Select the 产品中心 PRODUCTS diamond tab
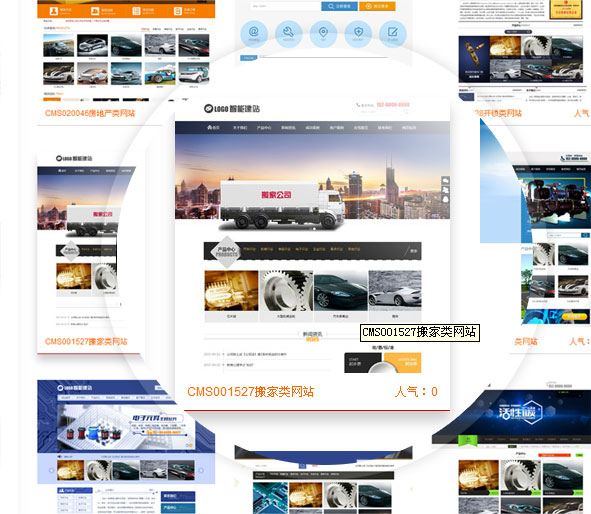 pyautogui.click(x=226, y=252)
